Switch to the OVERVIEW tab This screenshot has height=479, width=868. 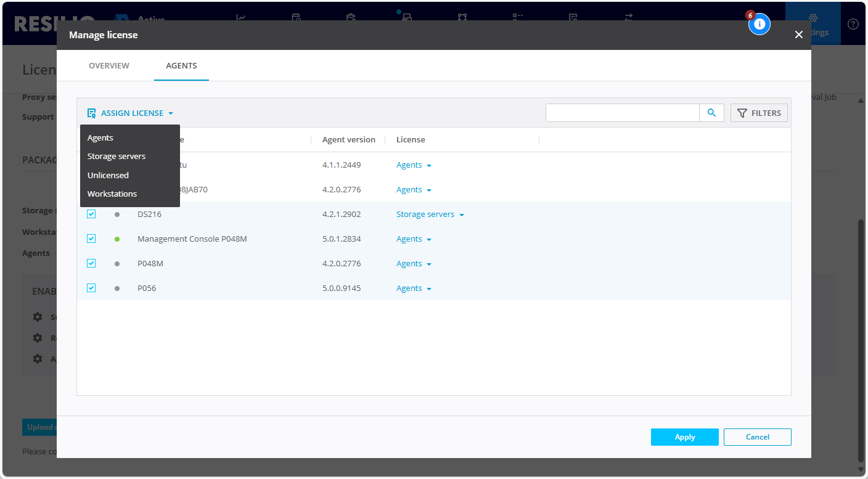pyautogui.click(x=109, y=65)
